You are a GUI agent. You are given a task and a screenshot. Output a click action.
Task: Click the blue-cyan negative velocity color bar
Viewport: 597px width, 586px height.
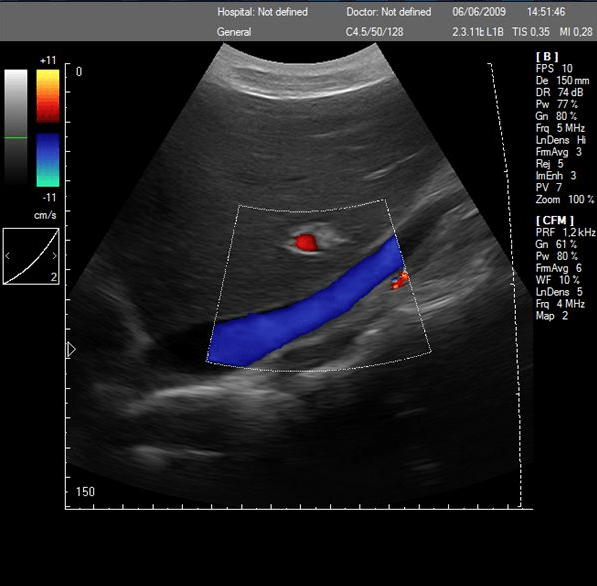(48, 160)
